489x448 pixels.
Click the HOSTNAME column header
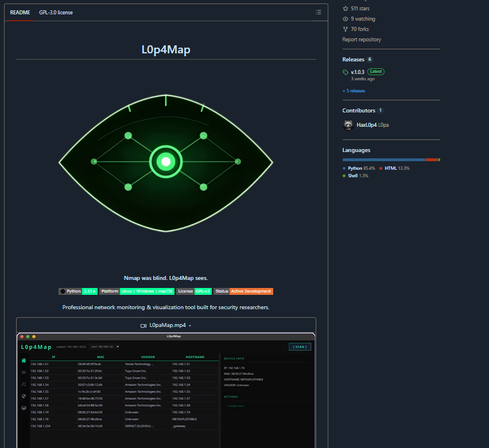point(195,357)
